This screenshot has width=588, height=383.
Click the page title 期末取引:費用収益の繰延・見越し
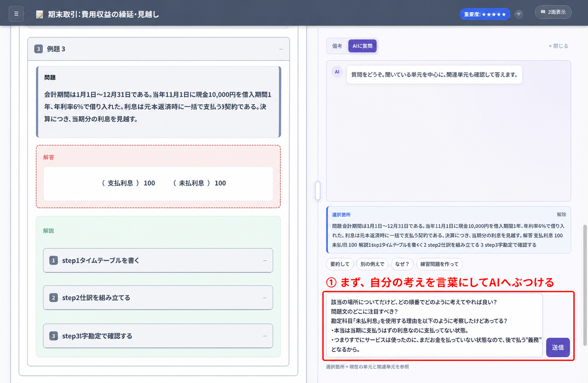coord(104,14)
